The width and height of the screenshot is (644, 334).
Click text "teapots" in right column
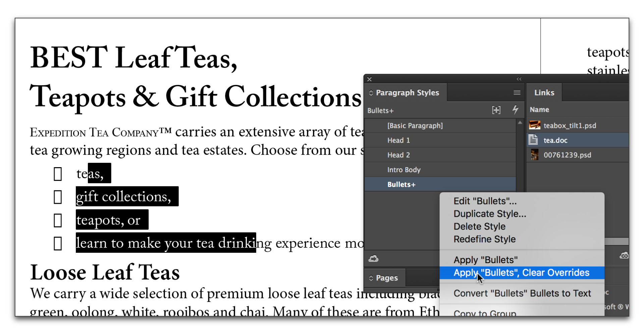tap(607, 53)
